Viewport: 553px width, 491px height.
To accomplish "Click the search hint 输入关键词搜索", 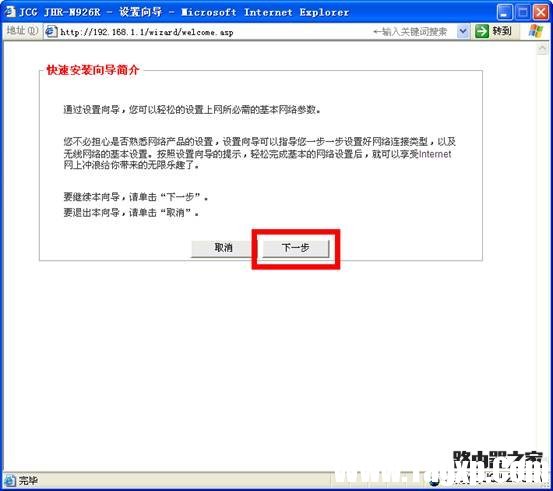I will (x=410, y=32).
